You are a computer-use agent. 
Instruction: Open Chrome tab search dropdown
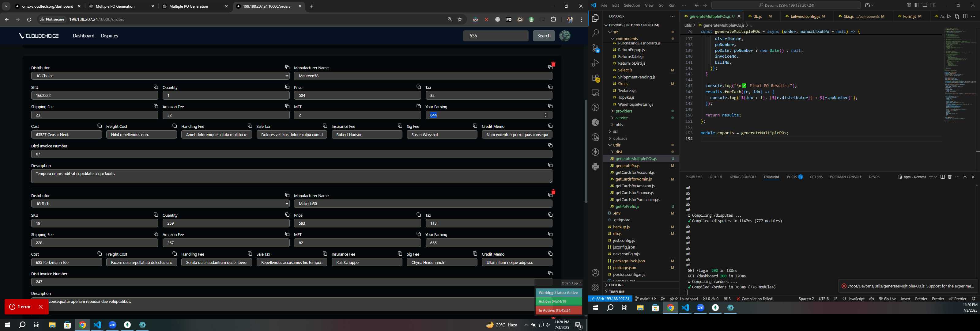(6, 6)
